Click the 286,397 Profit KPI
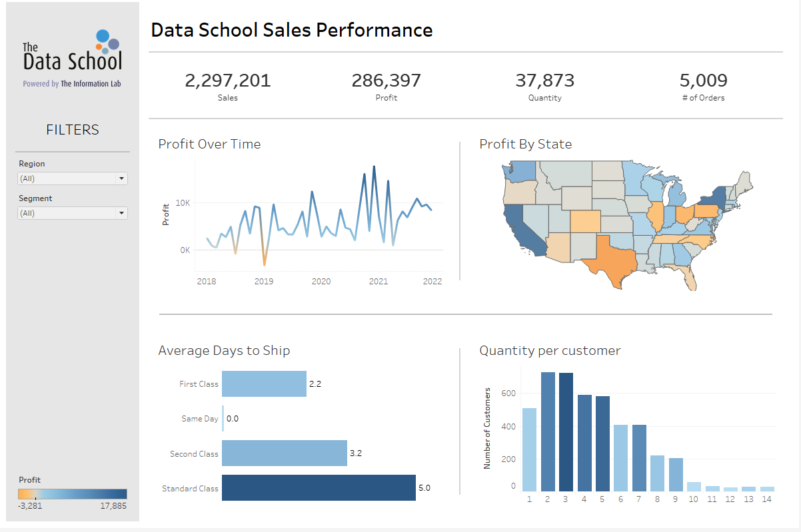This screenshot has width=801, height=532. pyautogui.click(x=387, y=81)
